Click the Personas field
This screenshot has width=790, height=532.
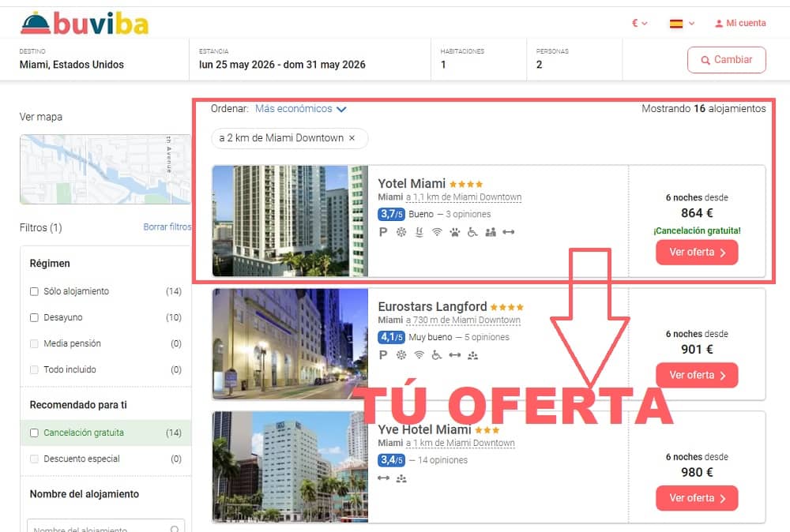[x=574, y=59]
